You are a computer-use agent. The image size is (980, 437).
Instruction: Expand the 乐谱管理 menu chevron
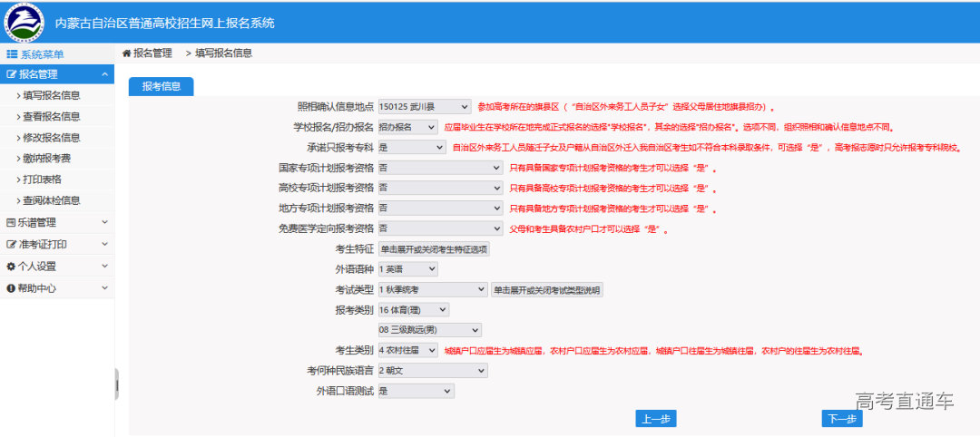coord(104,222)
